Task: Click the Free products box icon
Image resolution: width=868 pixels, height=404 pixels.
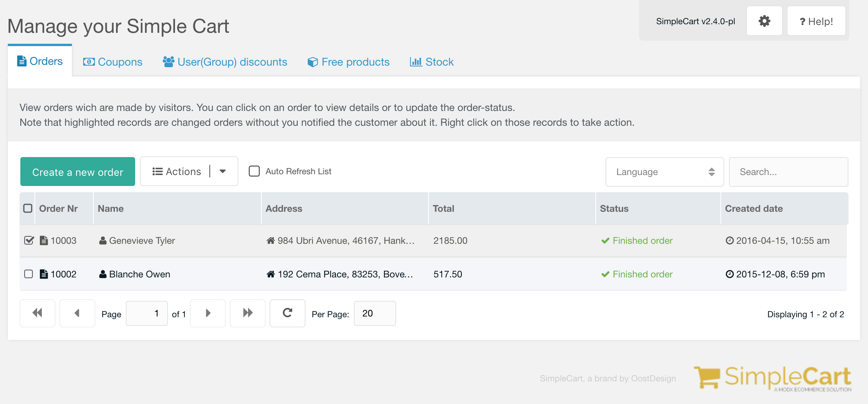Action: (x=312, y=61)
